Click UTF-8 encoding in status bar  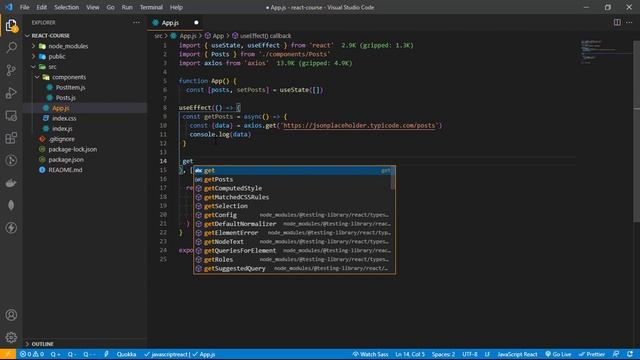[x=470, y=354]
